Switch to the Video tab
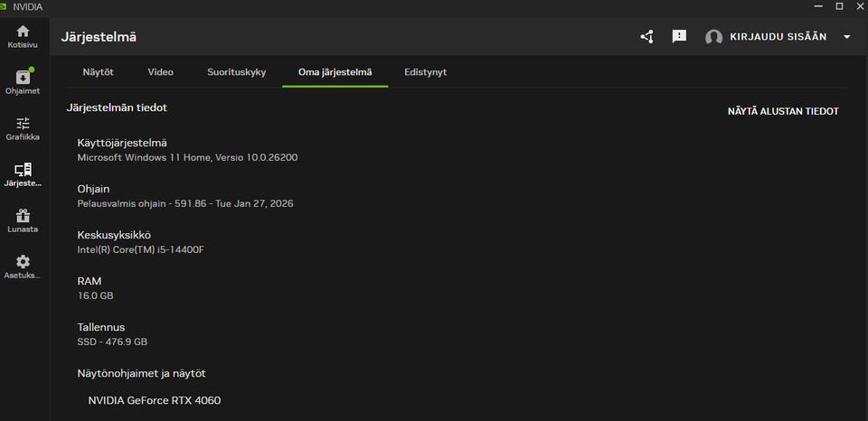868x421 pixels. pyautogui.click(x=161, y=72)
